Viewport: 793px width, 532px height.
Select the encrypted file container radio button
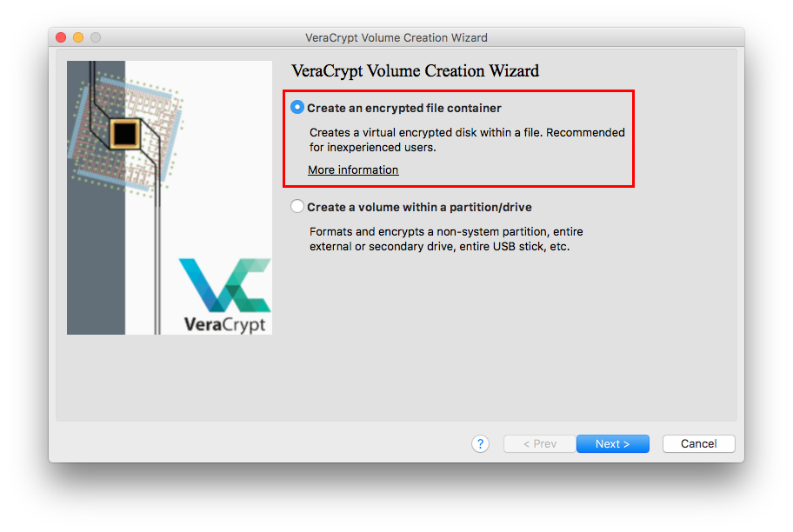tap(297, 107)
